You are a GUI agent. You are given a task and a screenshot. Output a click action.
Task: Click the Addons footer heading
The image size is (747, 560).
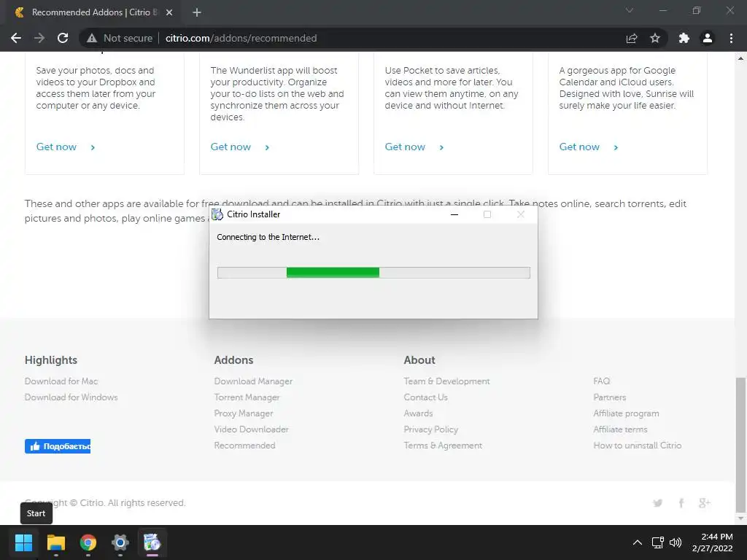233,360
